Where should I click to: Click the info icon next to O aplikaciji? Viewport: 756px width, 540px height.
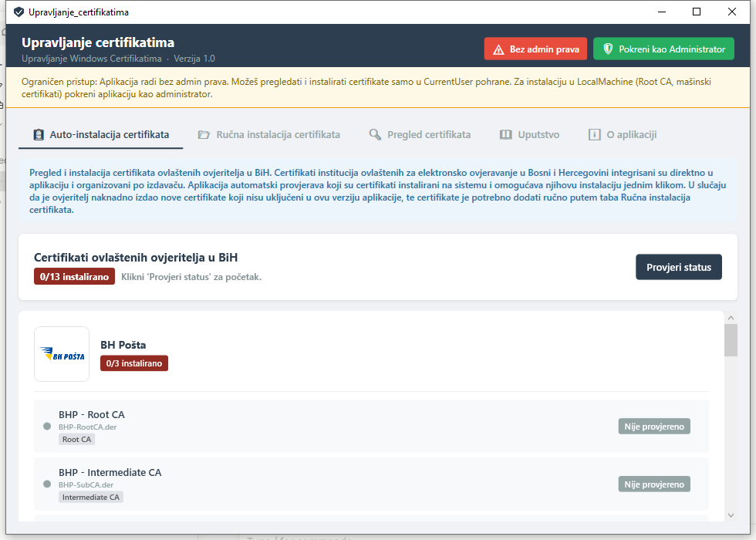[x=594, y=134]
